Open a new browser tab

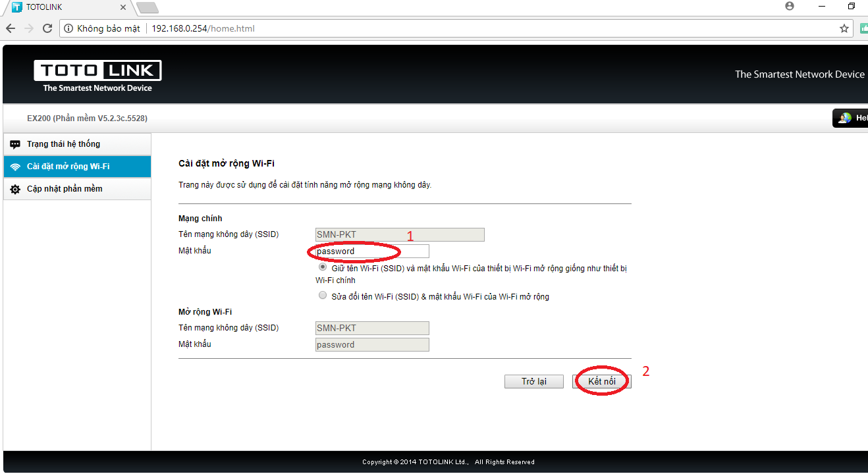pyautogui.click(x=147, y=7)
